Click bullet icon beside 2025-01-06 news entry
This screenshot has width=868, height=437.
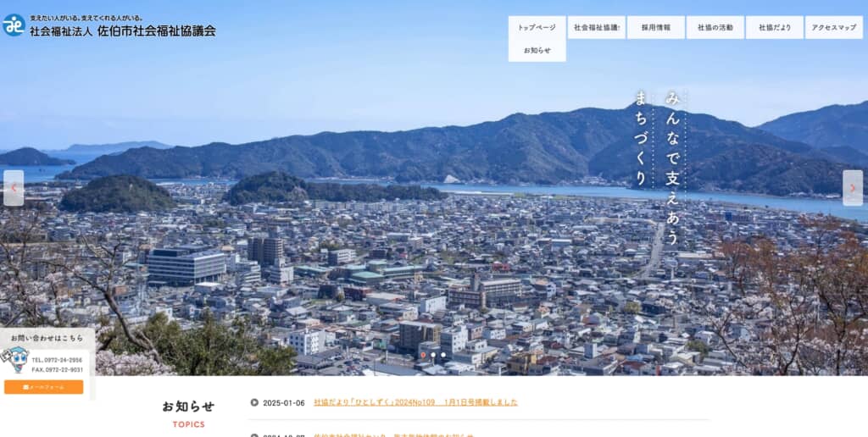tap(254, 403)
